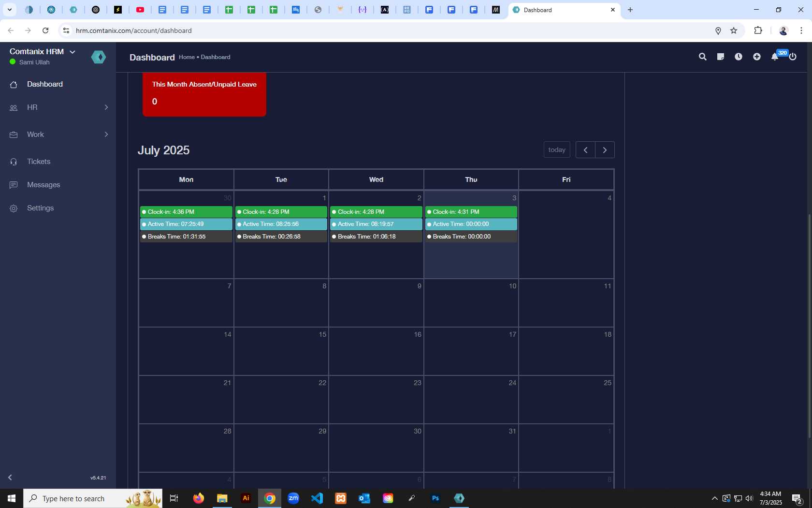Open browser extensions puzzle icon
This screenshot has width=812, height=508.
758,30
